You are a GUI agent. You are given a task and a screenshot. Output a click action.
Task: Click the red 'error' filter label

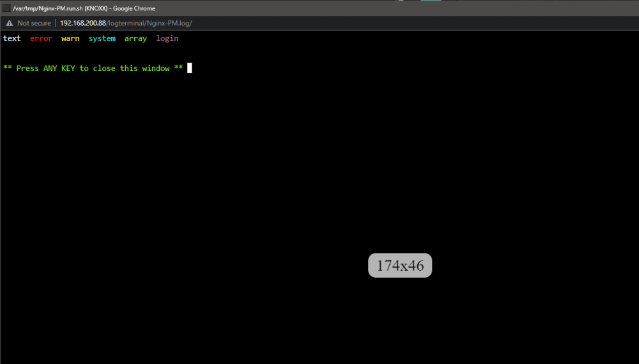[x=41, y=38]
